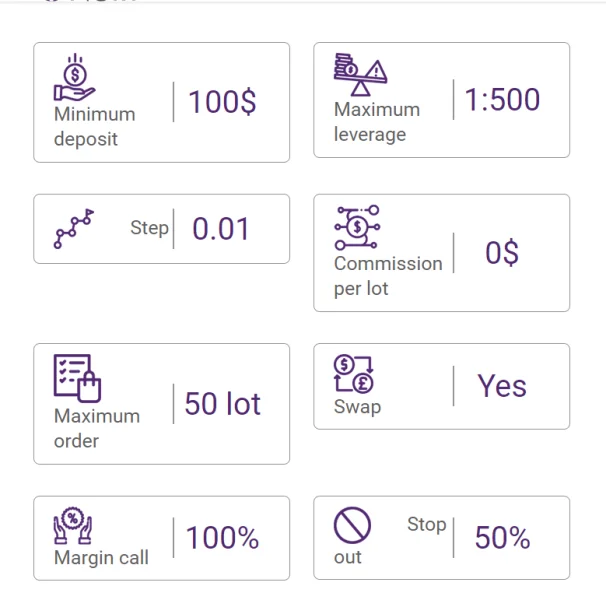Click the Maximum leverage label text
This screenshot has height=600, width=606.
tap(376, 122)
